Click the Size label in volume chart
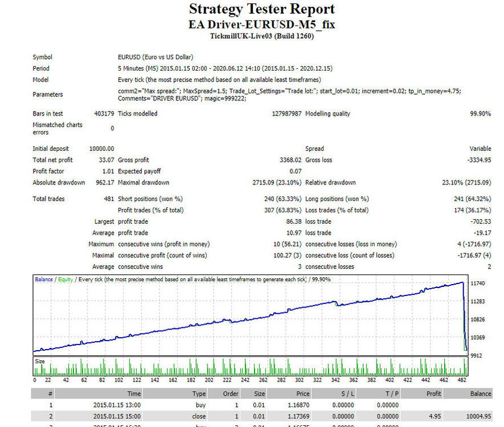 pos(40,362)
